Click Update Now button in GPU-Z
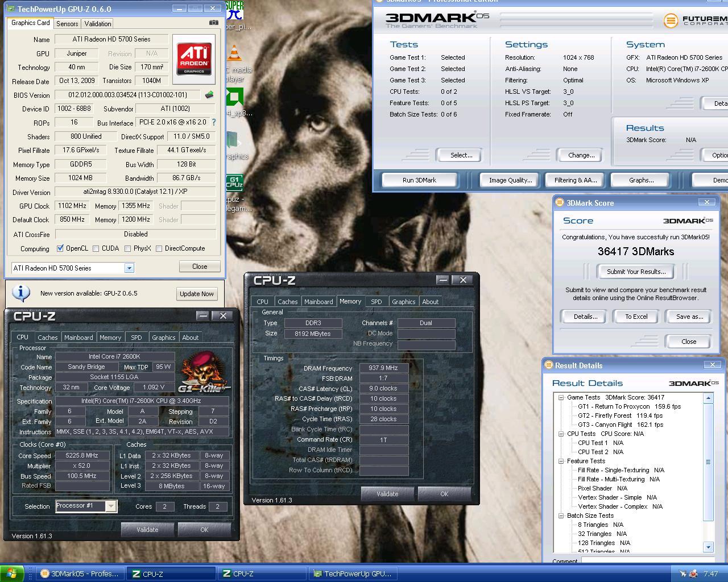Image resolution: width=728 pixels, height=582 pixels. (x=197, y=294)
